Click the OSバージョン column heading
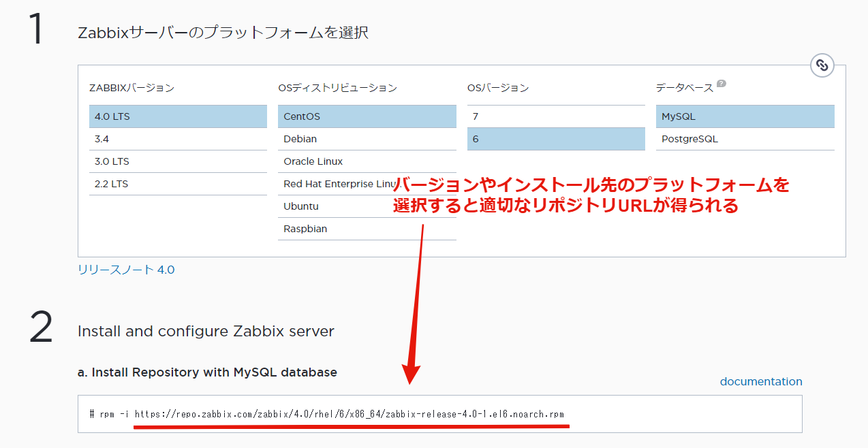The width and height of the screenshot is (868, 448). tap(498, 88)
